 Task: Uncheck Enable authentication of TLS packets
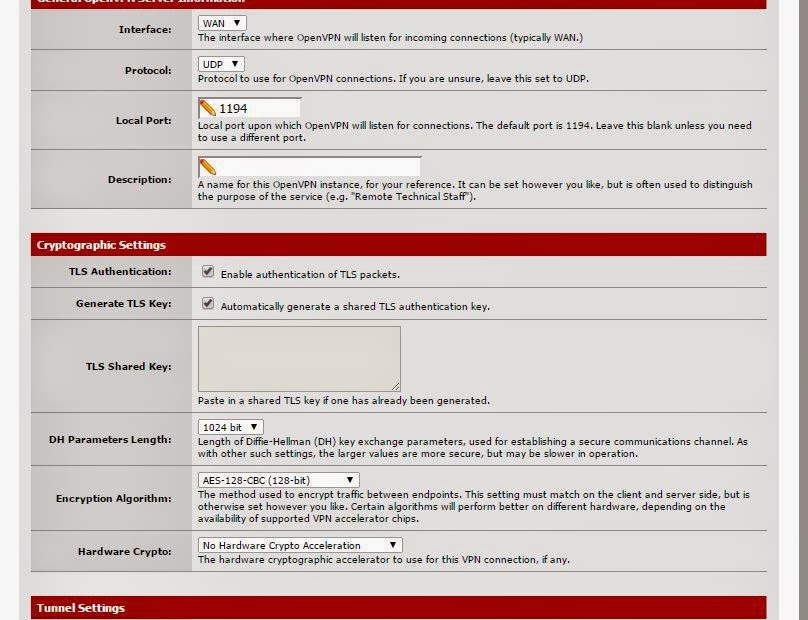(x=208, y=271)
